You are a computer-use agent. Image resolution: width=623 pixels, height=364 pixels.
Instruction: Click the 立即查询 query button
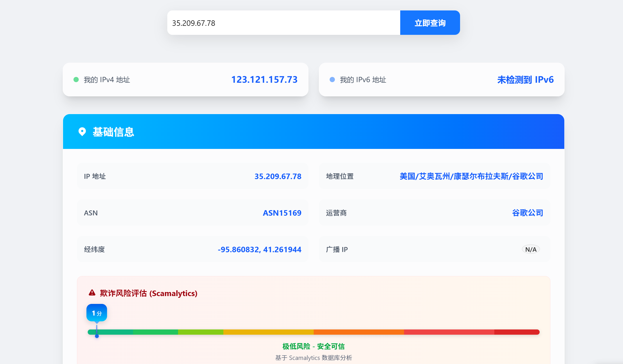tap(430, 23)
